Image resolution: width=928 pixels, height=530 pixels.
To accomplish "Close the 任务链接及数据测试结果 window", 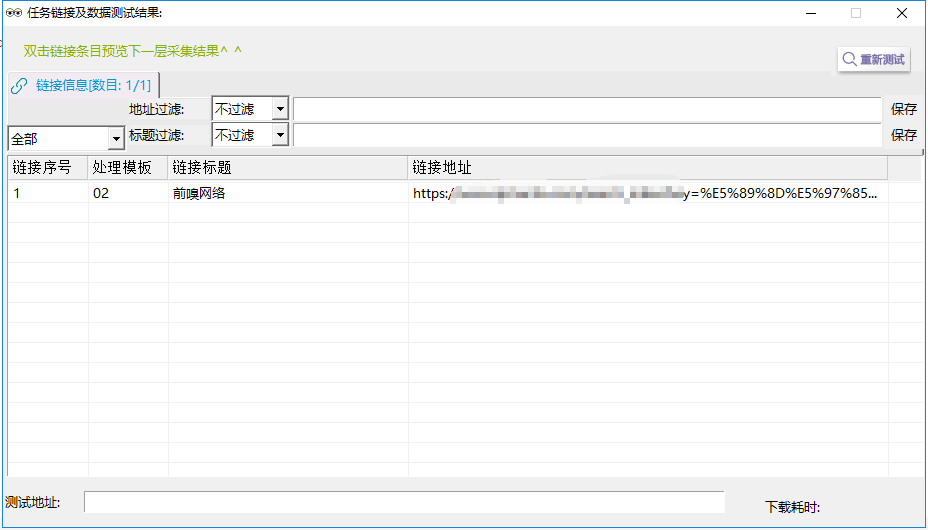I will pos(902,13).
